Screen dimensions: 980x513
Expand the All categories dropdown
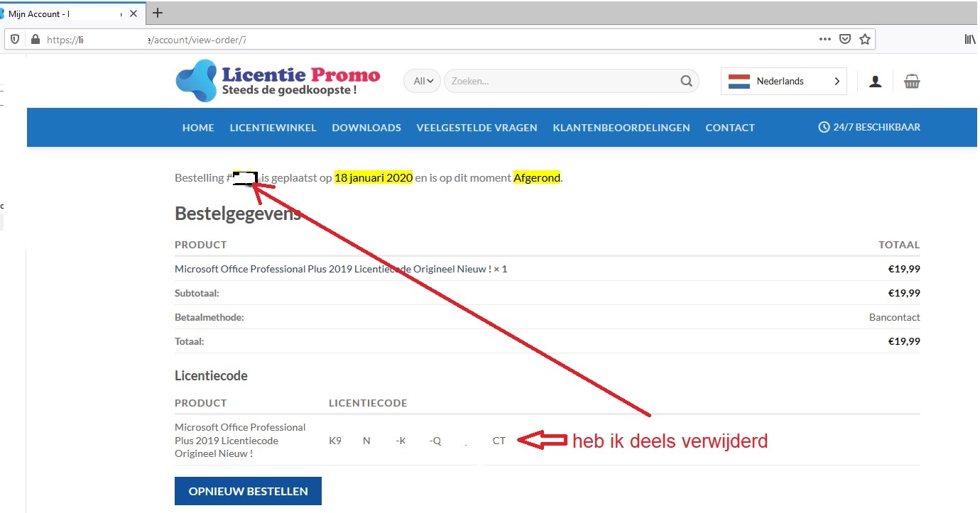click(423, 81)
